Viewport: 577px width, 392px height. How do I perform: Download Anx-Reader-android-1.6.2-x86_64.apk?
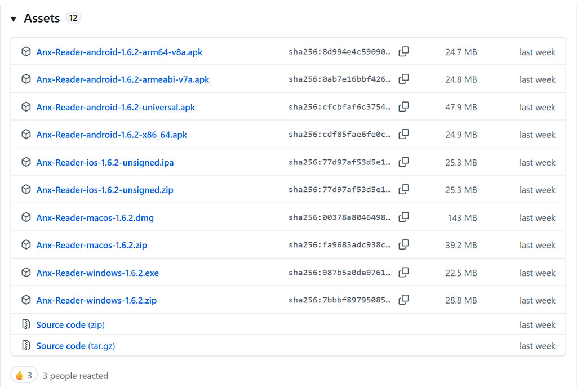pyautogui.click(x=112, y=135)
